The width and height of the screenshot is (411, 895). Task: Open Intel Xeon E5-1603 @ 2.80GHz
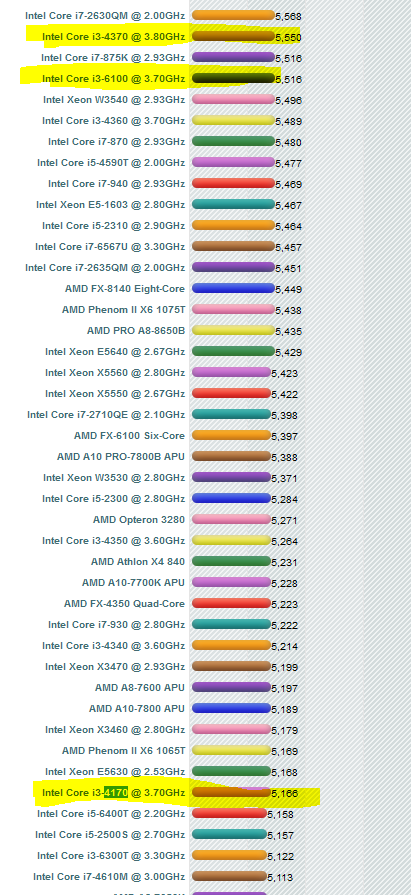point(111,204)
